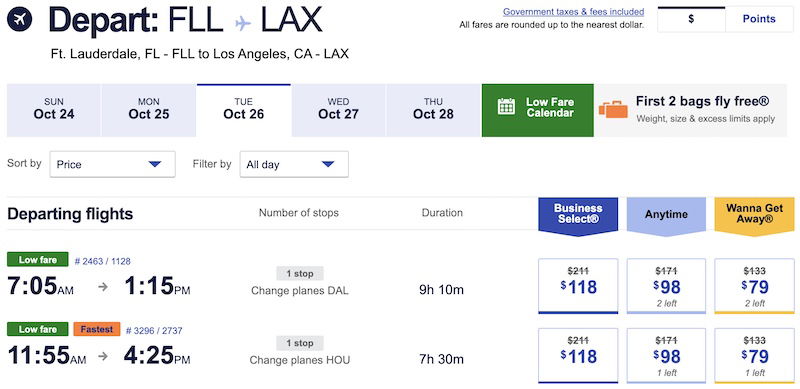
Task: Click the Fastest badge on the 11:55 flight
Action: [97, 329]
